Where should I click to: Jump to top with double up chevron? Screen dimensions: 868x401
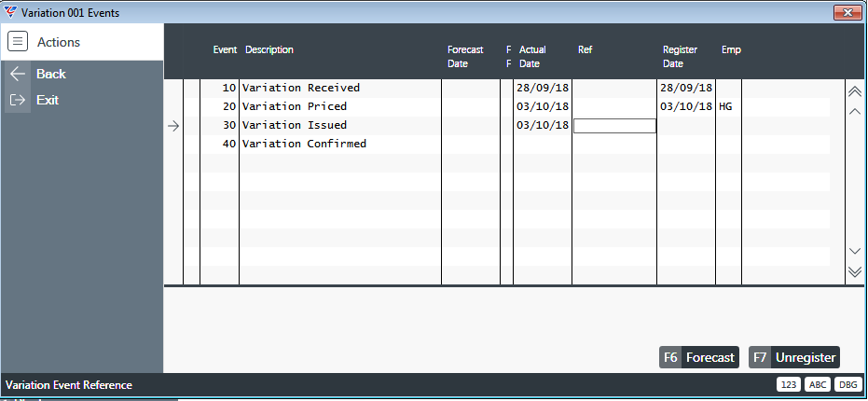click(x=855, y=91)
